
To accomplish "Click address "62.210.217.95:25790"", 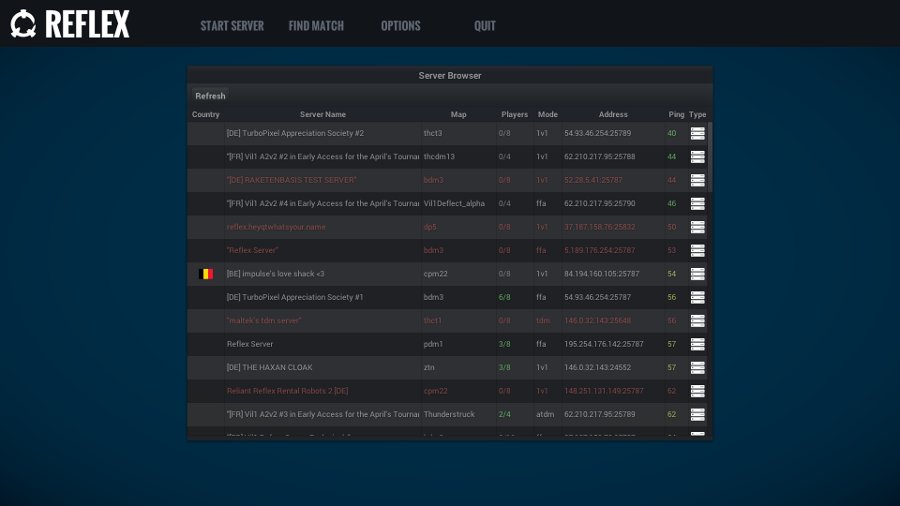I will 599,204.
